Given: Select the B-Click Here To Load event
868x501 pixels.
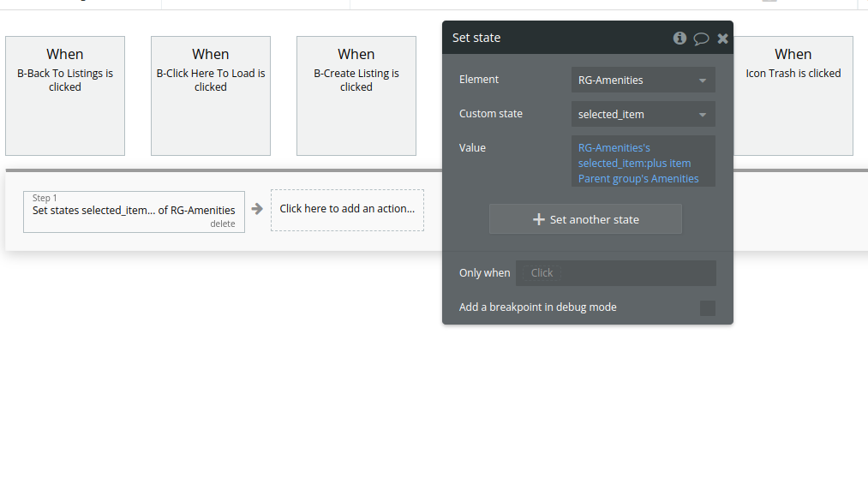Looking at the screenshot, I should [211, 96].
